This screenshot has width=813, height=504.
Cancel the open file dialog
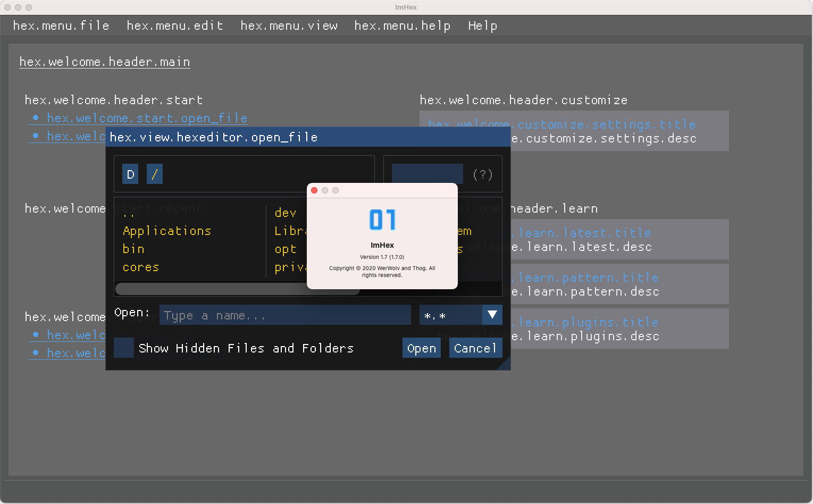[x=475, y=348]
